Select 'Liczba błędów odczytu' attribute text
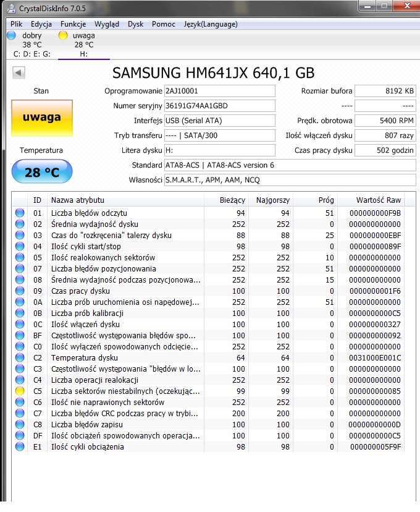 tap(89, 213)
